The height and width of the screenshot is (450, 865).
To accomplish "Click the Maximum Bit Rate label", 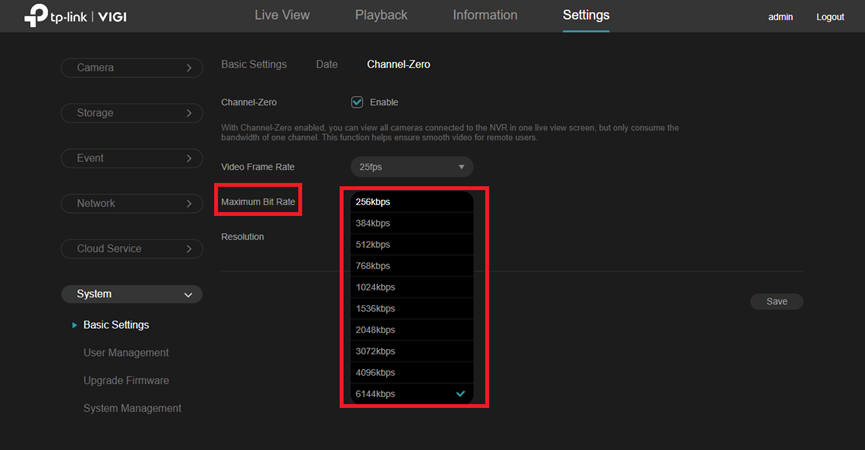I will click(258, 202).
